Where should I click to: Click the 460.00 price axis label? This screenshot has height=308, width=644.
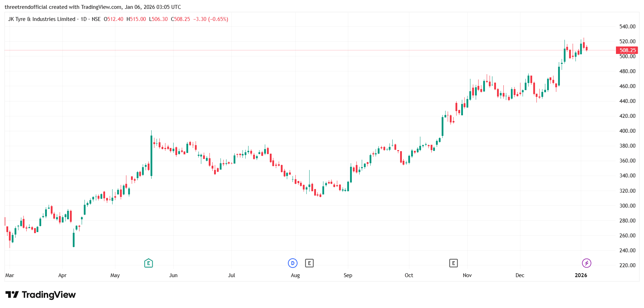pyautogui.click(x=627, y=86)
